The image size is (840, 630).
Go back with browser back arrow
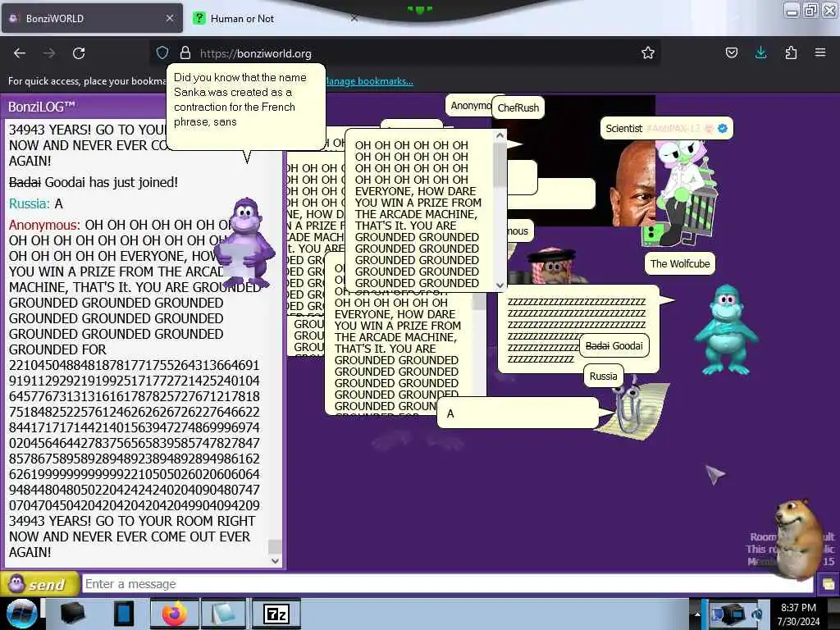point(20,53)
